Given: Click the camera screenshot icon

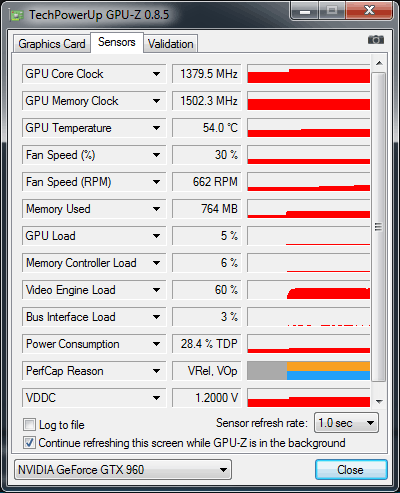Looking at the screenshot, I should tap(376, 40).
